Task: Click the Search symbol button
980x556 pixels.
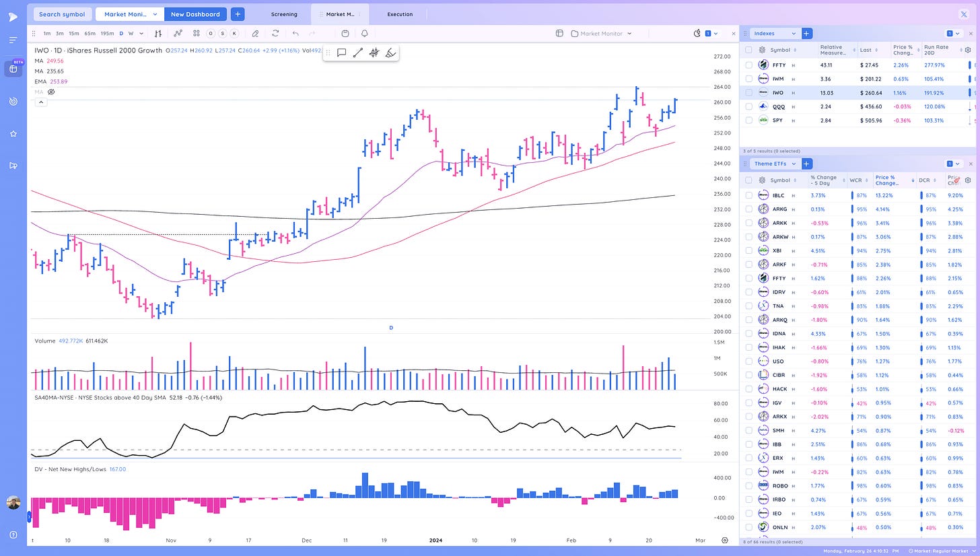Action: point(61,14)
